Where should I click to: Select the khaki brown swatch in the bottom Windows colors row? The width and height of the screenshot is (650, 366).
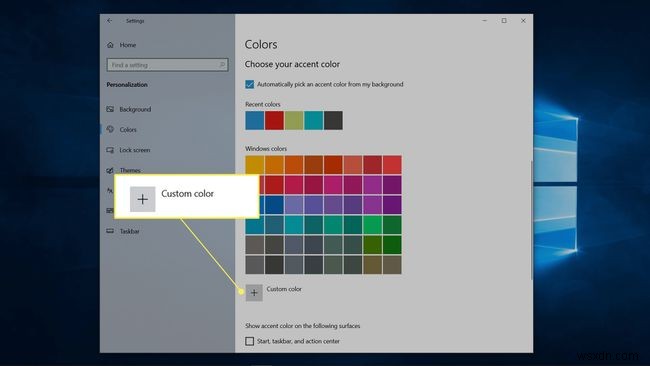(x=373, y=264)
